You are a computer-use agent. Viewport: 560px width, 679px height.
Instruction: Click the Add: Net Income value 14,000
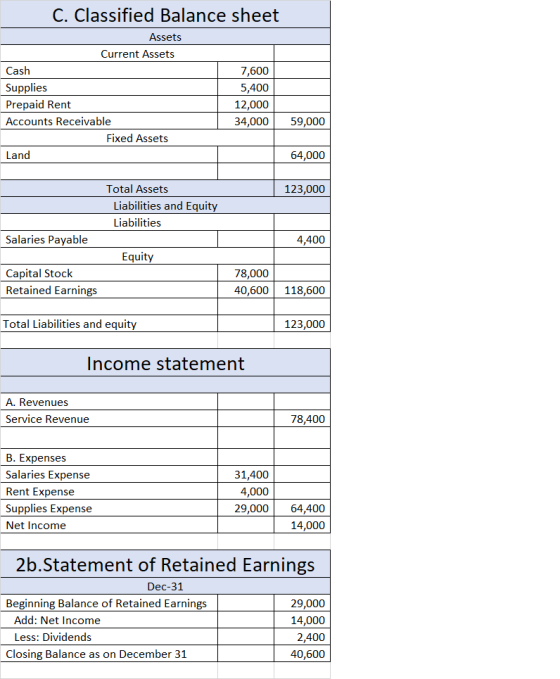[302, 620]
